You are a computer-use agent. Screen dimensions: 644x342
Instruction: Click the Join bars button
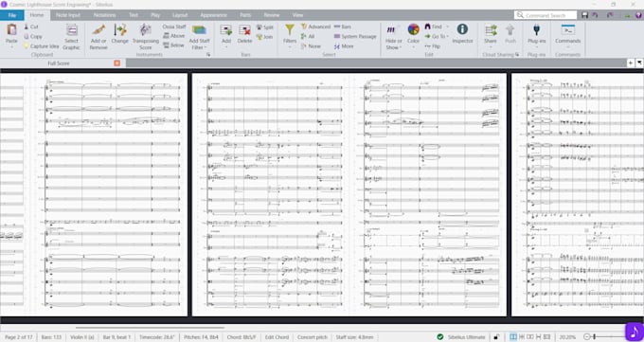click(265, 37)
